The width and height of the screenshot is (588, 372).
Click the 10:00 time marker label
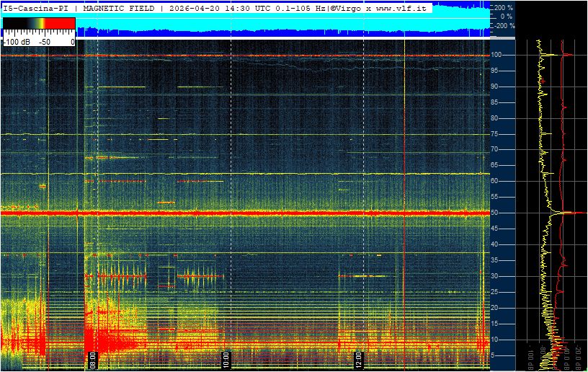point(226,360)
